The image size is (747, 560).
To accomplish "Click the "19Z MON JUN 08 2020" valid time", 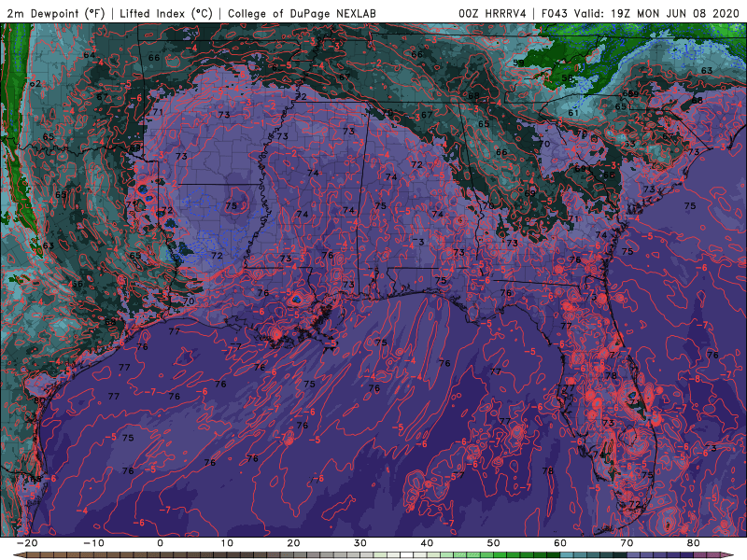I will (x=675, y=13).
